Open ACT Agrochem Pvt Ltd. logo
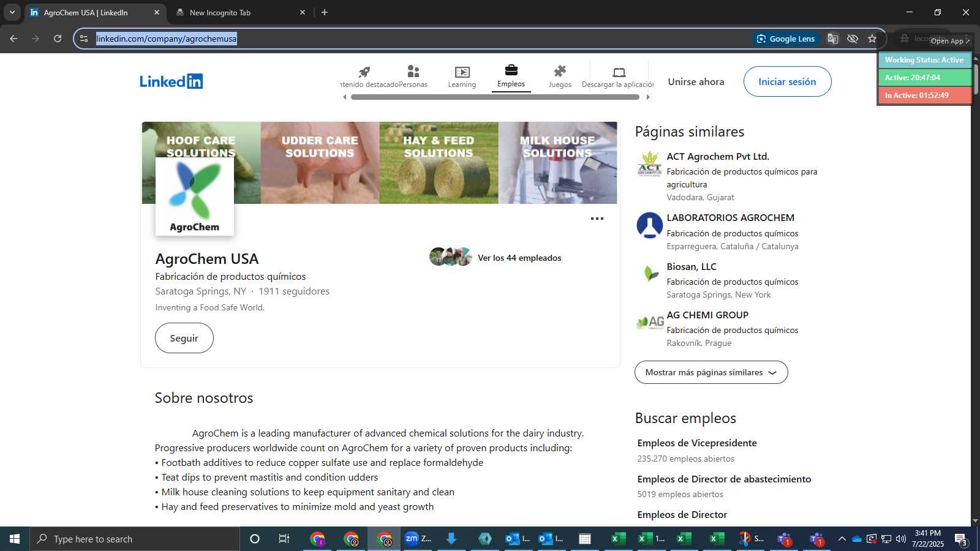Image resolution: width=980 pixels, height=551 pixels. click(x=649, y=164)
